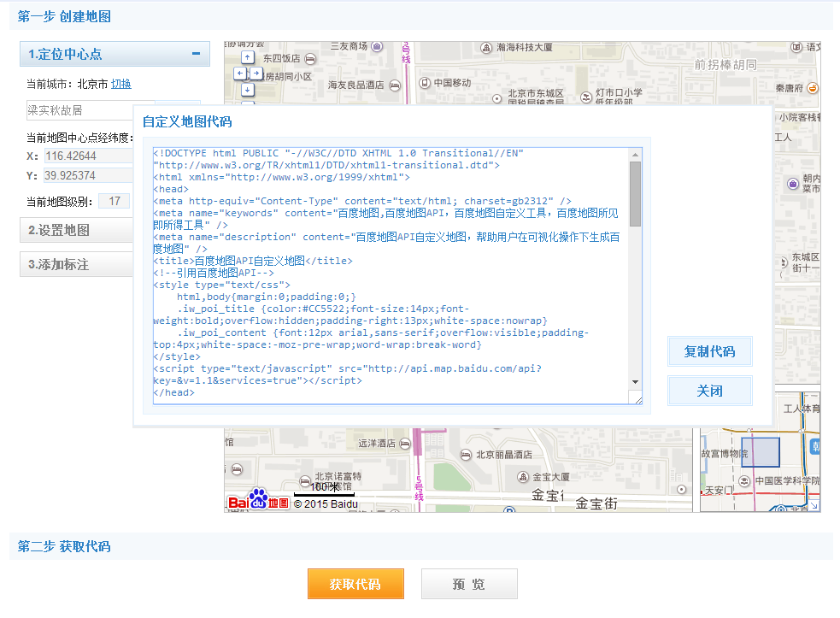Click the code textarea scrollbar thumb
Screen dimensions: 840x618
tap(636, 194)
